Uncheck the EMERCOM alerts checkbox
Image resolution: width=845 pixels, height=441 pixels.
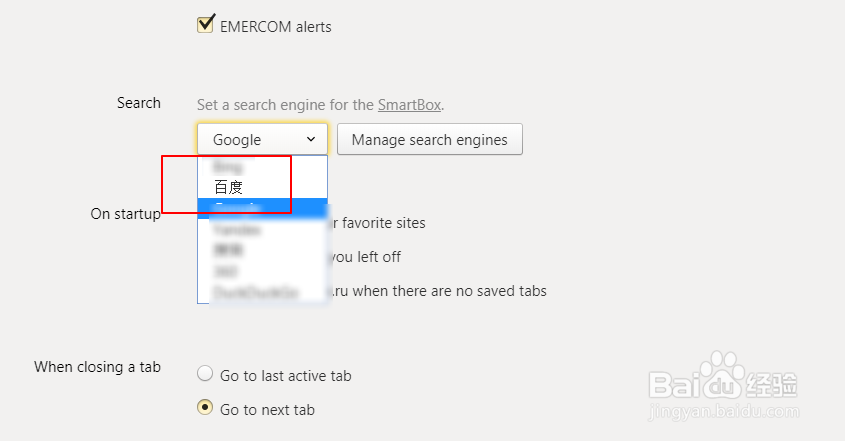(x=205, y=24)
